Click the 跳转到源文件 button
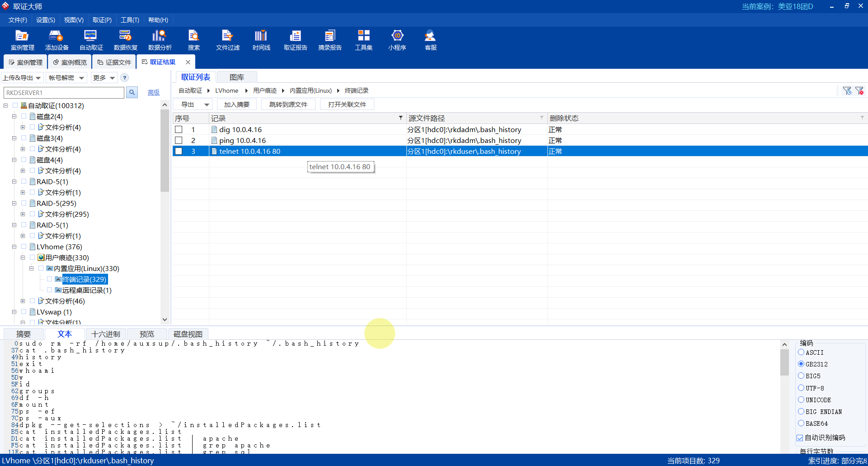Image resolution: width=868 pixels, height=466 pixels. pyautogui.click(x=288, y=105)
